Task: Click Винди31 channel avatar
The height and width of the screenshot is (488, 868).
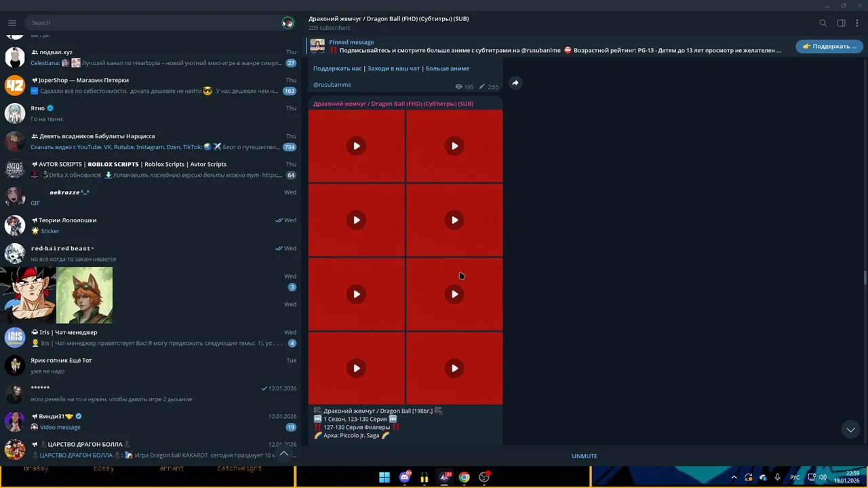Action: pyautogui.click(x=15, y=422)
